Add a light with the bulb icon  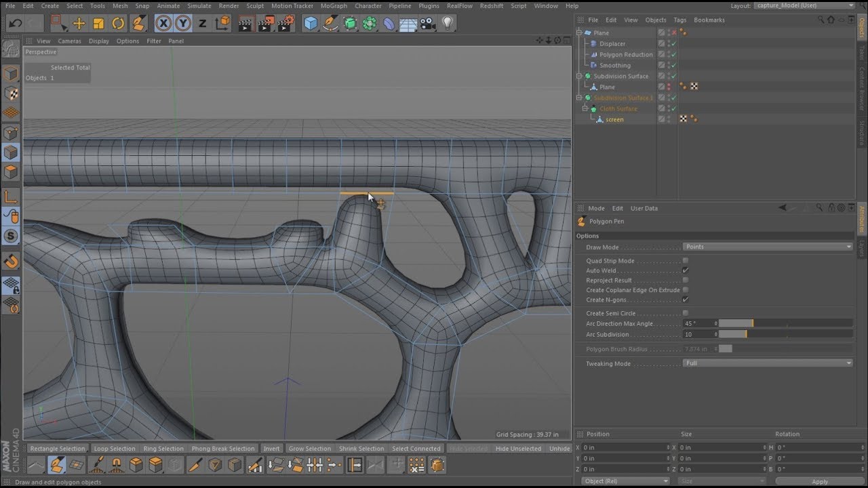447,24
